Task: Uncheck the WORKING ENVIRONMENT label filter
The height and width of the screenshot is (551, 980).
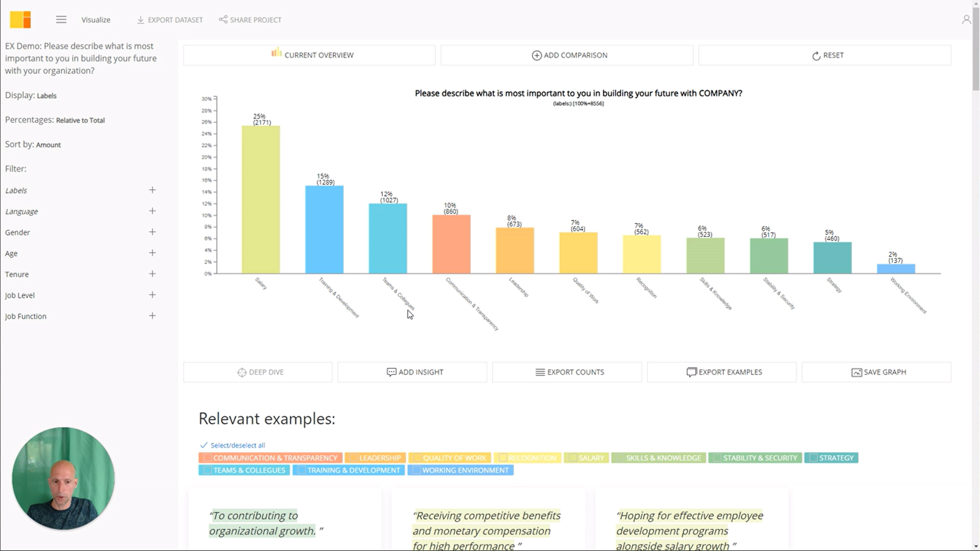Action: (x=418, y=470)
